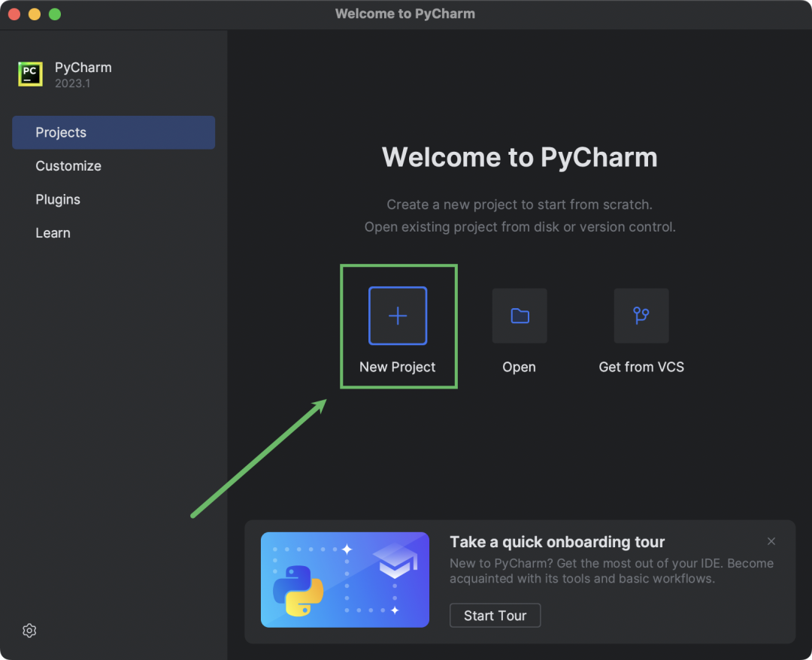Close the Welcome window with red button
Screen dimensions: 812x660
[14, 14]
